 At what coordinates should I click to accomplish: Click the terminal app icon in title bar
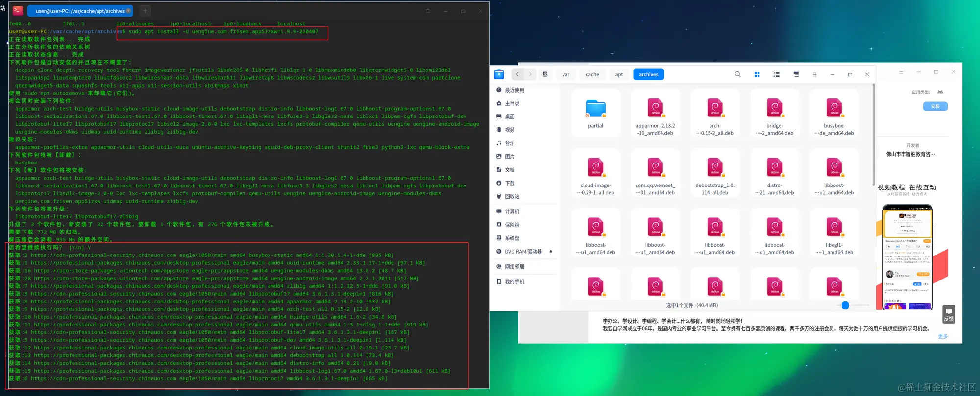[18, 10]
